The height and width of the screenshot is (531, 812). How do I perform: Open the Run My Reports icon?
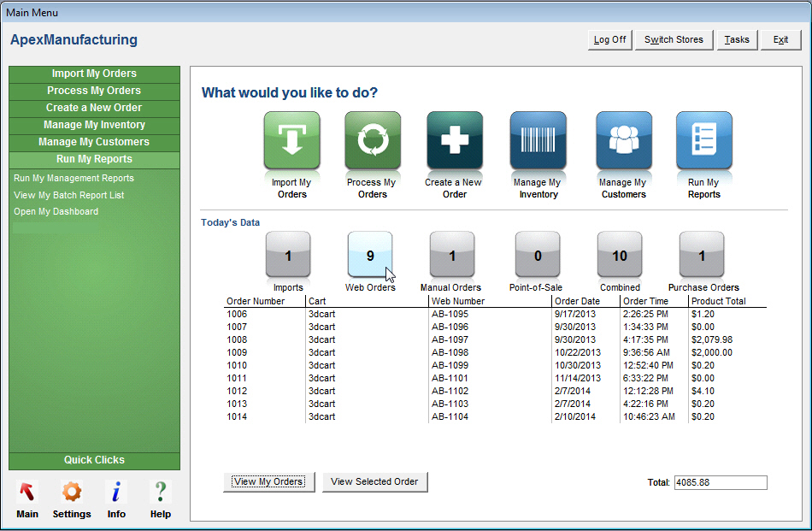703,141
